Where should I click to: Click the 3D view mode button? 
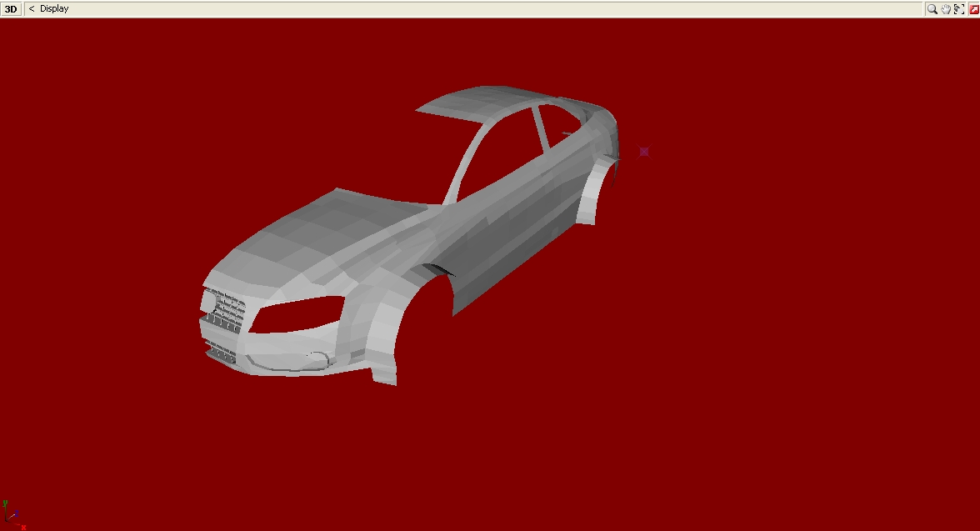click(x=11, y=8)
